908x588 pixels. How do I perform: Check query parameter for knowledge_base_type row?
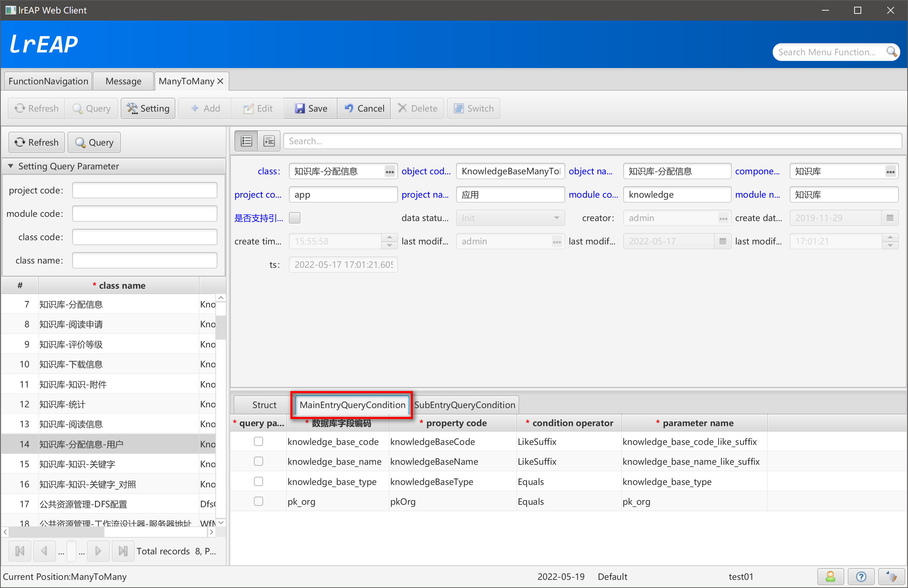pos(258,481)
